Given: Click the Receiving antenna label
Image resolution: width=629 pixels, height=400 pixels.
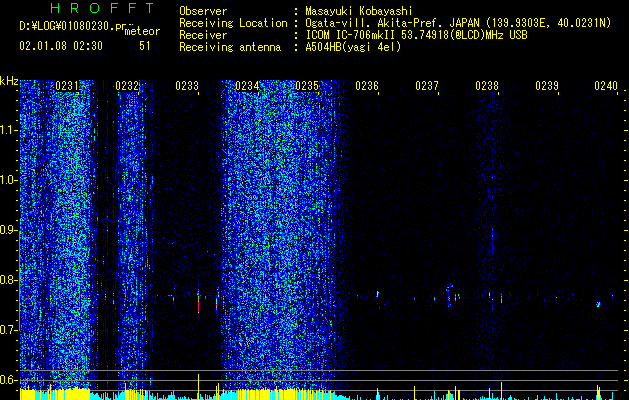Looking at the screenshot, I should 230,47.
